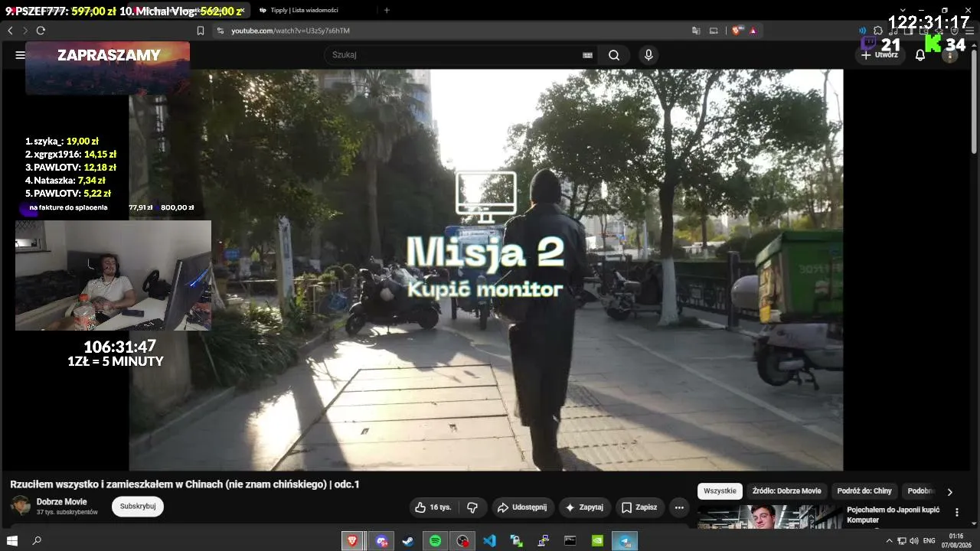Open Windows taskbar search

point(37,541)
